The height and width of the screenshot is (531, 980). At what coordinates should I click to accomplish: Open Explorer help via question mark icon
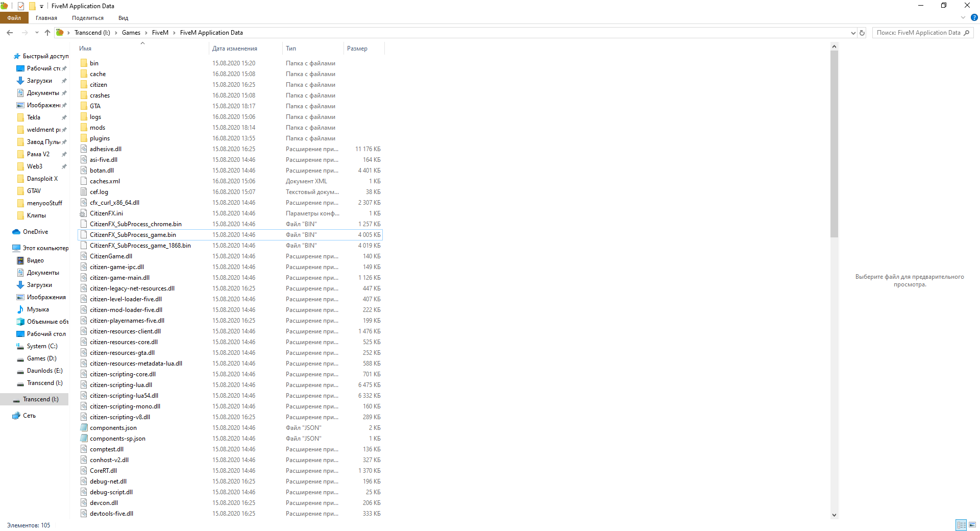(974, 17)
